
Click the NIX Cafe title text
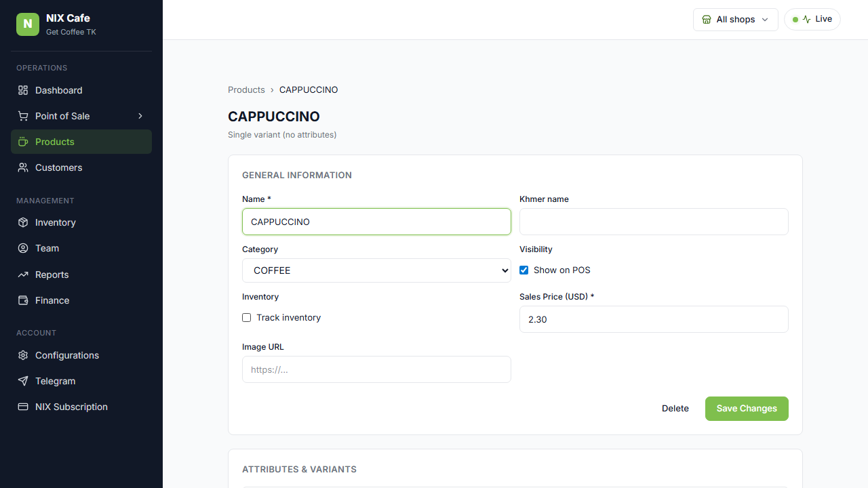[x=68, y=18]
